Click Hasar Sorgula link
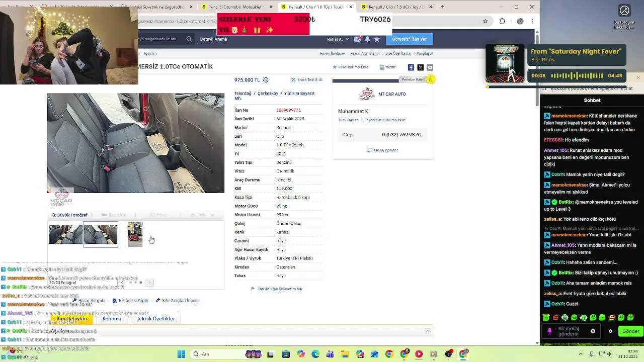The image size is (644, 362). [x=89, y=301]
